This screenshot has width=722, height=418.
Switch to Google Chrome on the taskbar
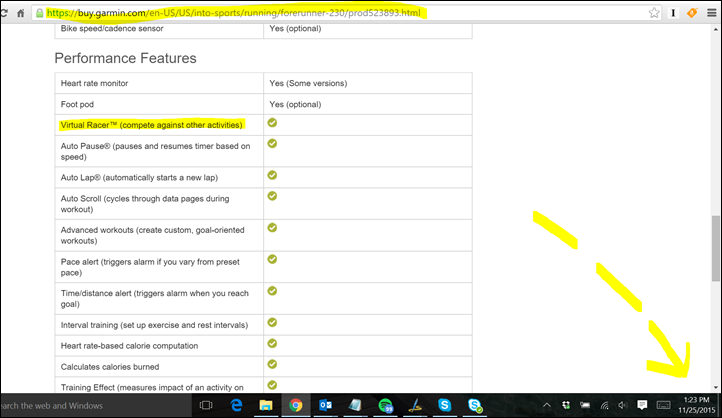296,406
